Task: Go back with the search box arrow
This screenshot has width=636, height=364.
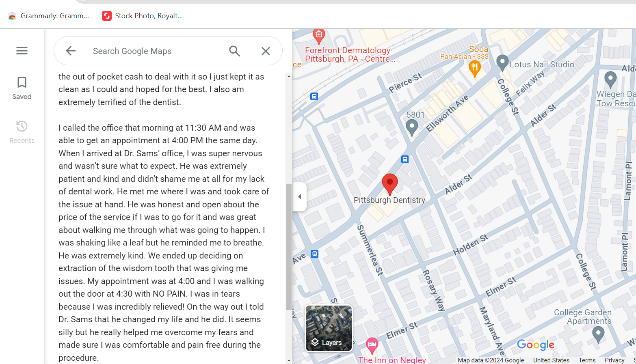Action: click(71, 51)
